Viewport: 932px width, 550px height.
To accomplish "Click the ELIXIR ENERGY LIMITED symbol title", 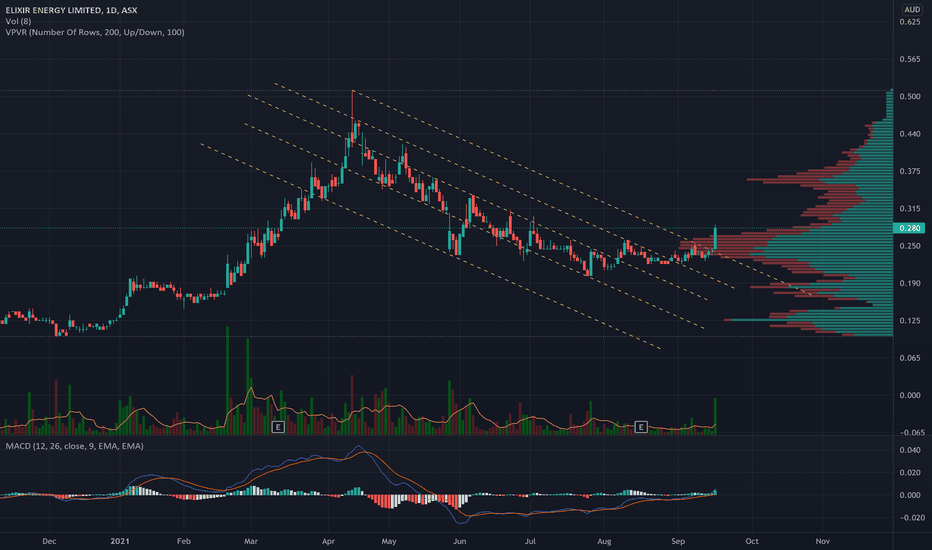I will tap(71, 10).
